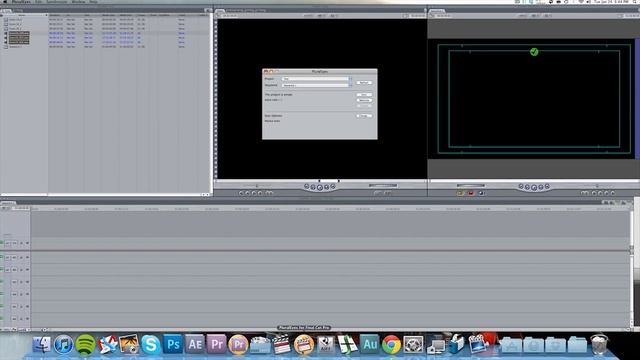The height and width of the screenshot is (360, 640).
Task: Click Play Around Current Frame in Canvas
Action: tap(541, 187)
